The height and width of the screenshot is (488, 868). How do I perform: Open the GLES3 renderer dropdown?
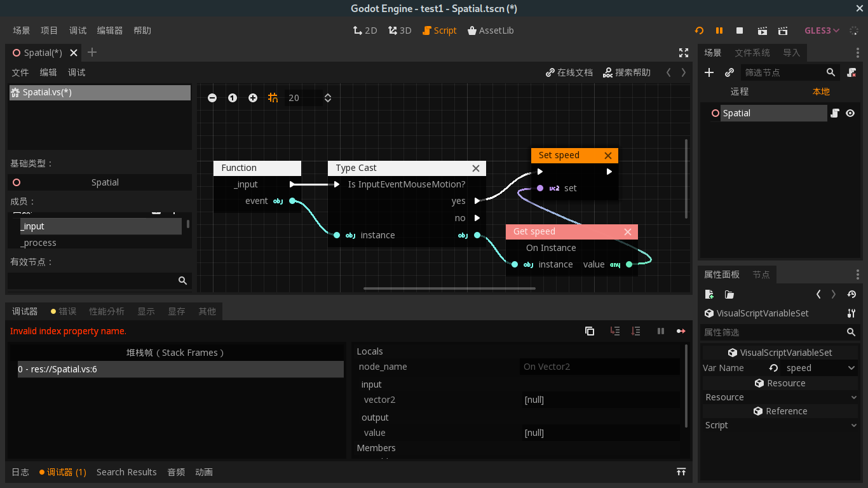[822, 30]
